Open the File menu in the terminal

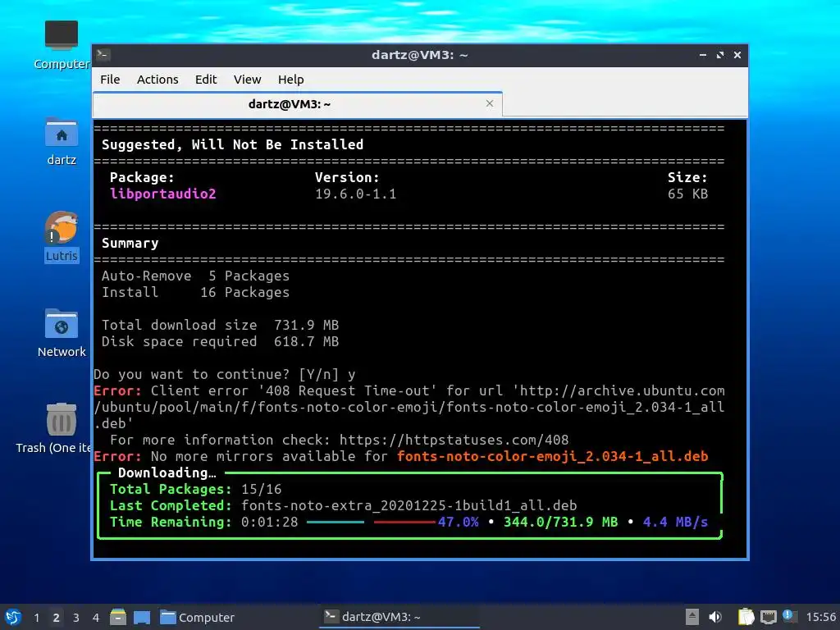click(110, 80)
